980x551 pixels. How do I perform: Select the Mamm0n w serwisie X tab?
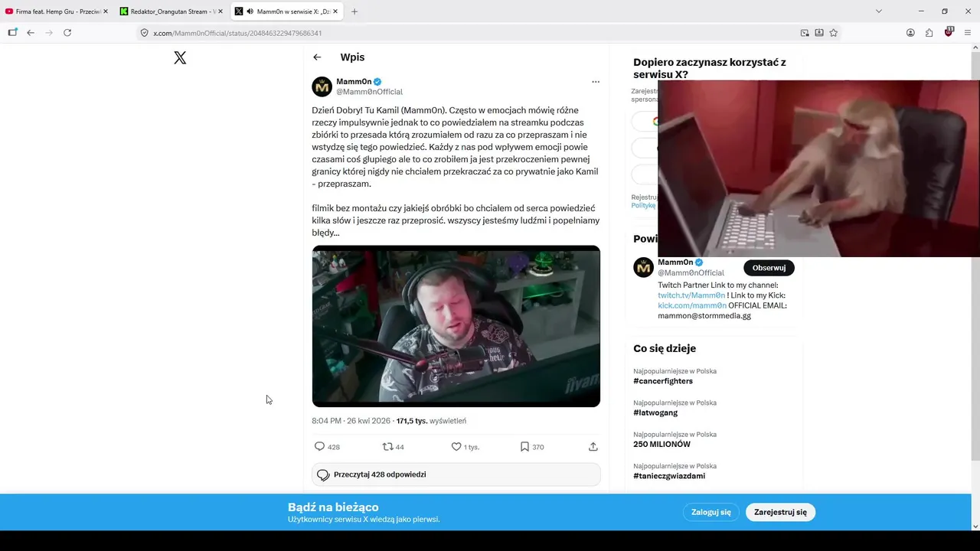point(288,11)
